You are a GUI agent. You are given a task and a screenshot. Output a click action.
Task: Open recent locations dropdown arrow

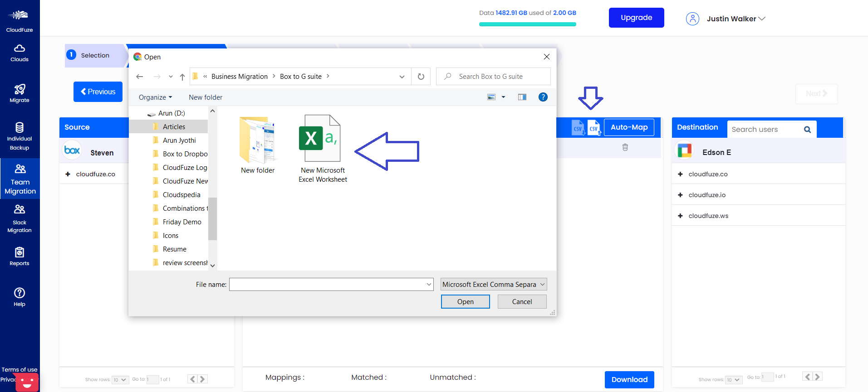click(171, 77)
